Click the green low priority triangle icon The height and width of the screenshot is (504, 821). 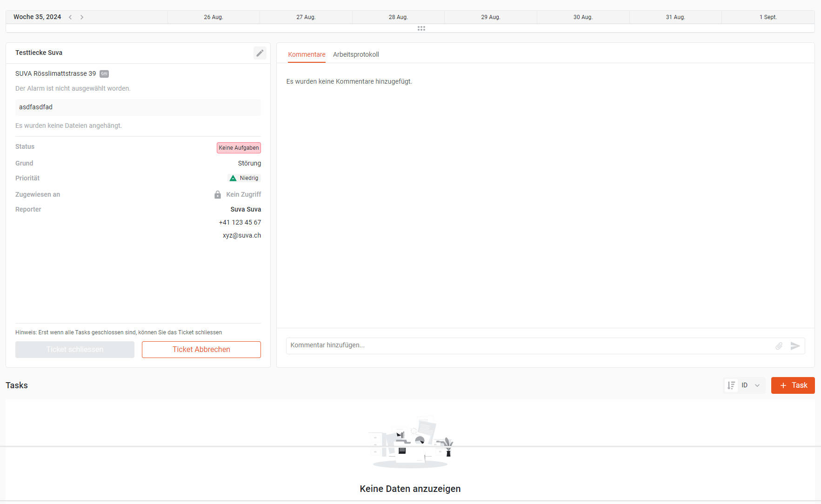pos(233,178)
